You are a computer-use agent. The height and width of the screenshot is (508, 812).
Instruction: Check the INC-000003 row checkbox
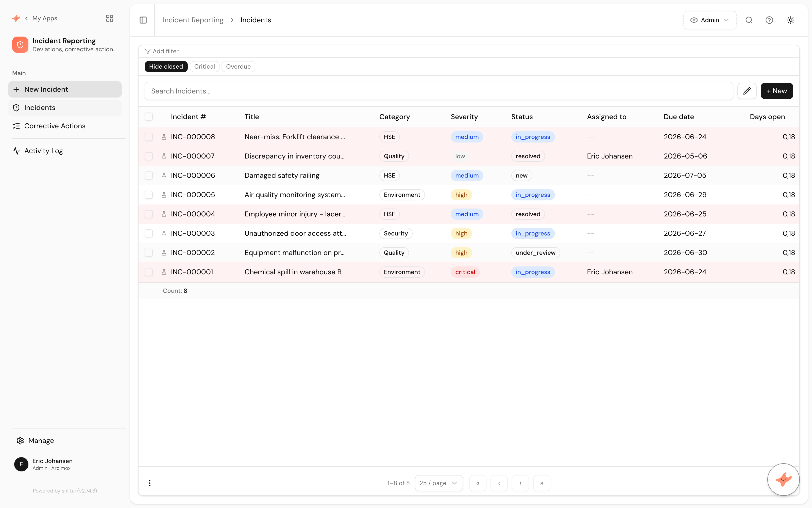(x=149, y=233)
